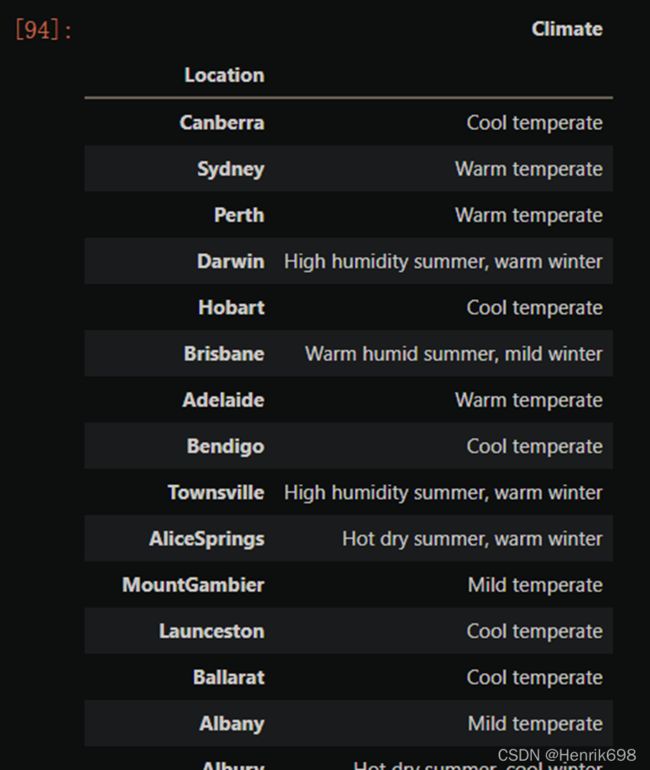Screen dimensions: 650x770
Task: Click the Bendigo row label
Action: click(x=225, y=446)
